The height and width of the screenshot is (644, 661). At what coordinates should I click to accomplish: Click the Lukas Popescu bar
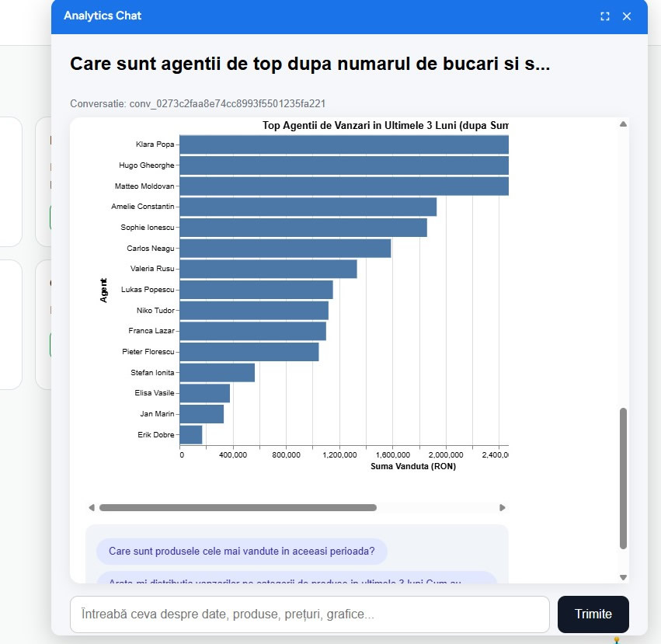click(256, 290)
